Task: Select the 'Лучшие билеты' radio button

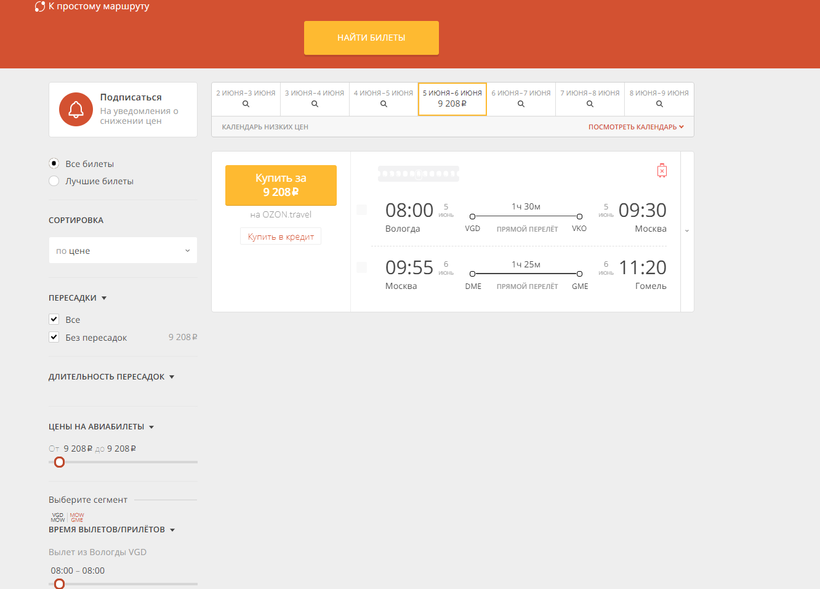Action: click(54, 181)
